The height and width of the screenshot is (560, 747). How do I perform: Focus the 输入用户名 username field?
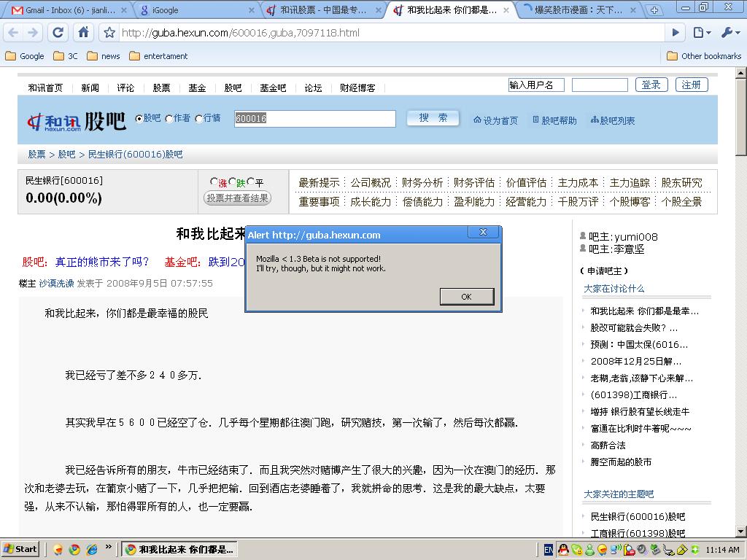(x=536, y=85)
